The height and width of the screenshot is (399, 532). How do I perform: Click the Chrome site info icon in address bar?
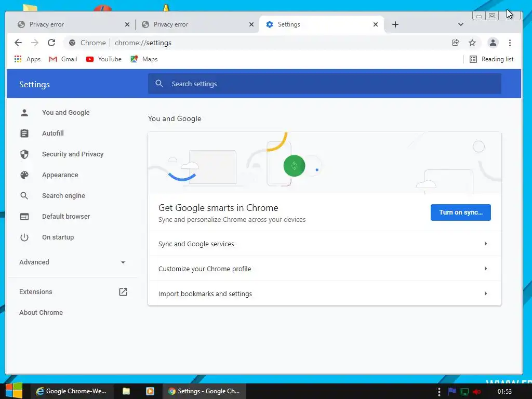click(x=72, y=43)
